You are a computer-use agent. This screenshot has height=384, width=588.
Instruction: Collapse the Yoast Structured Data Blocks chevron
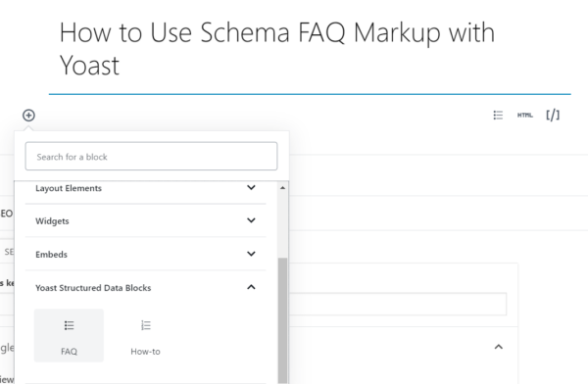coord(251,287)
